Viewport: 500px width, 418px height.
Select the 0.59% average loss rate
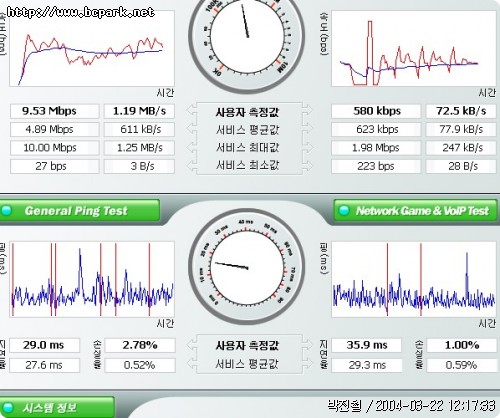tap(462, 365)
